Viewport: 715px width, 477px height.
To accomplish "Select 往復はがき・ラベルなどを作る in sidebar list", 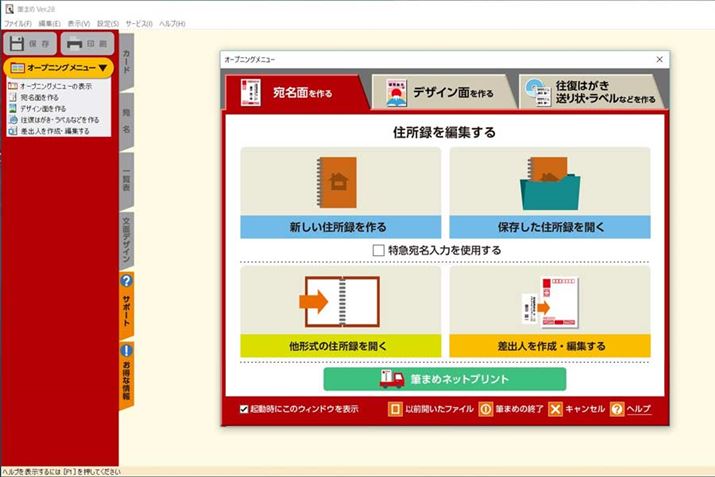I will 59,119.
